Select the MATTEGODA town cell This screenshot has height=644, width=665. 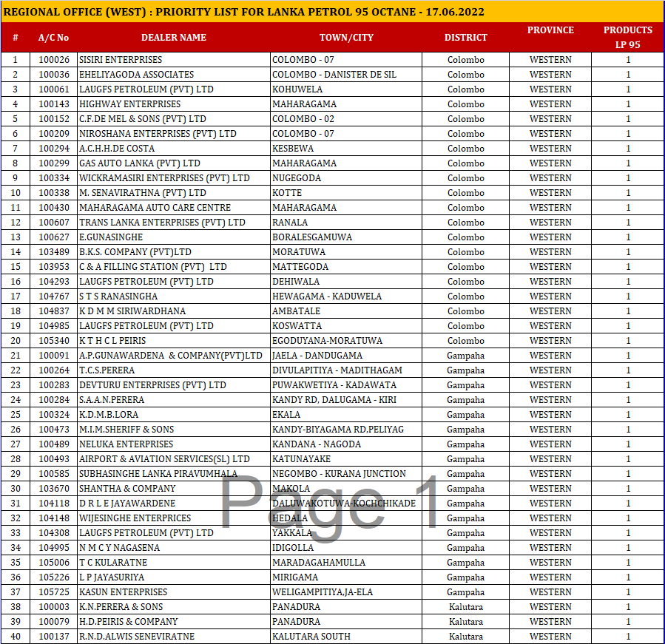click(346, 267)
